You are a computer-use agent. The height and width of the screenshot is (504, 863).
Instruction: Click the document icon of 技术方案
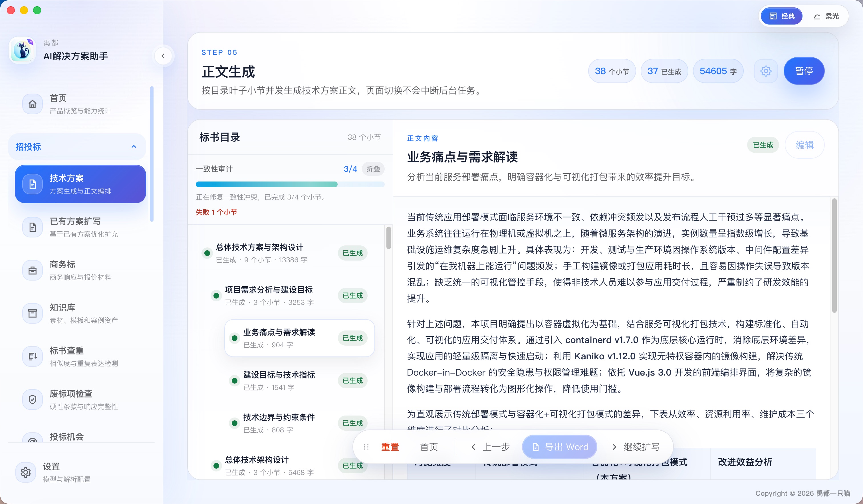(33, 184)
